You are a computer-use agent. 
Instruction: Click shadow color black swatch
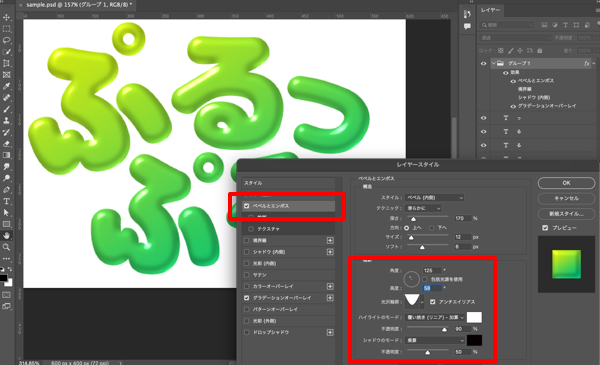point(474,340)
